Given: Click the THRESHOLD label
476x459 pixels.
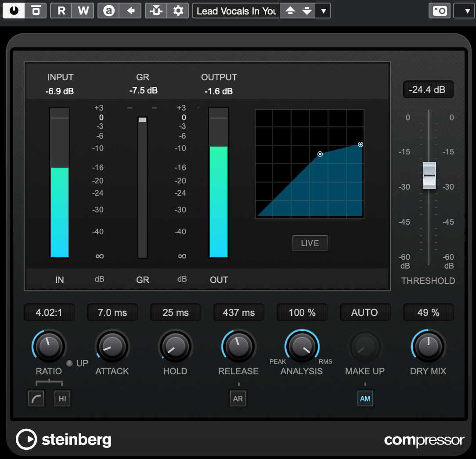Looking at the screenshot, I should [428, 280].
